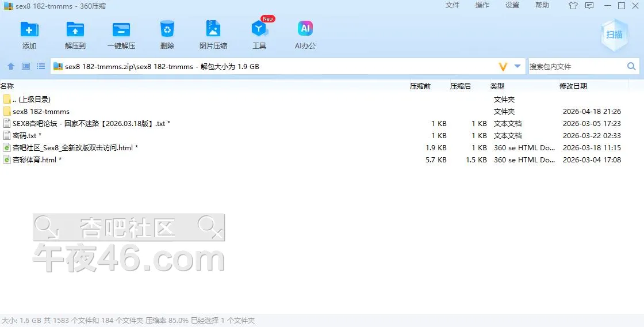Switch to the large icon view mode

(26, 66)
